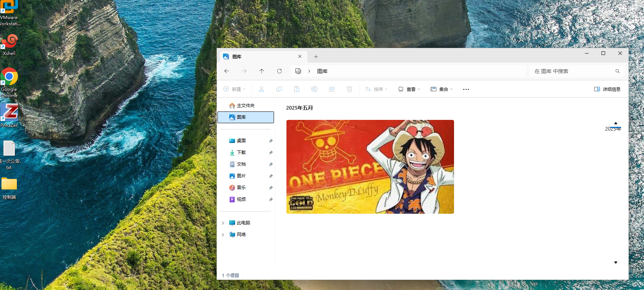Click the rename icon in toolbar
Image resolution: width=644 pixels, height=290 pixels.
[x=314, y=89]
